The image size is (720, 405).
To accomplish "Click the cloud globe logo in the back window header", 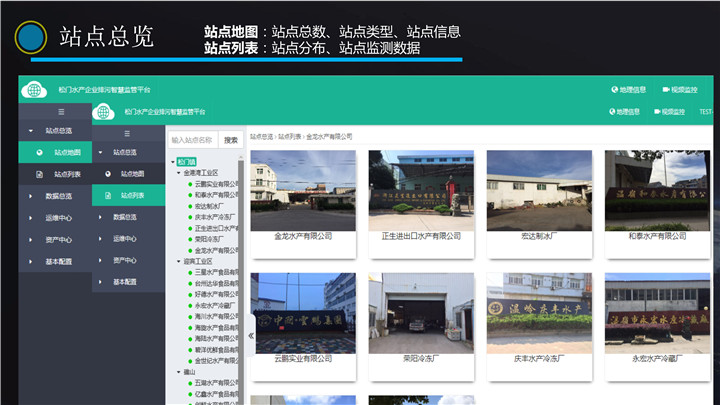I will coord(34,90).
